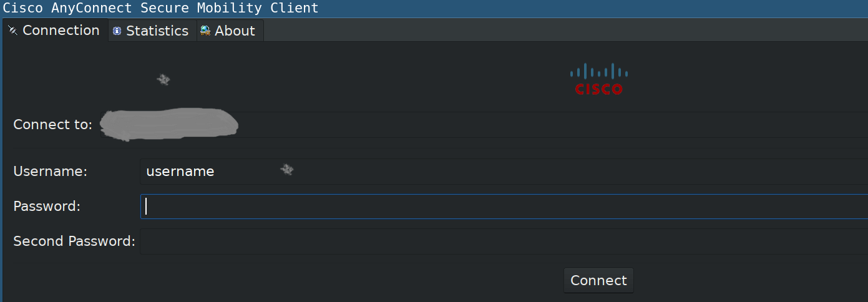
Task: Click the Cisco AnyConnect window title bar
Action: pyautogui.click(x=434, y=8)
